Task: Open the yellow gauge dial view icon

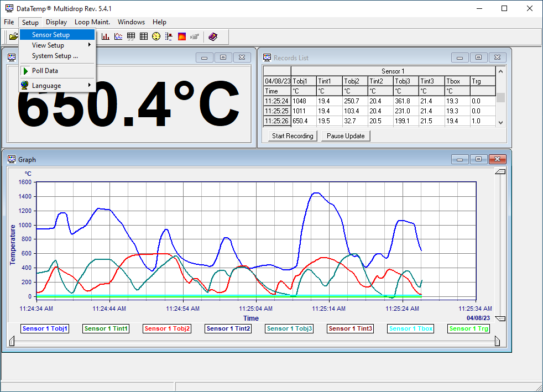Action: 156,36
